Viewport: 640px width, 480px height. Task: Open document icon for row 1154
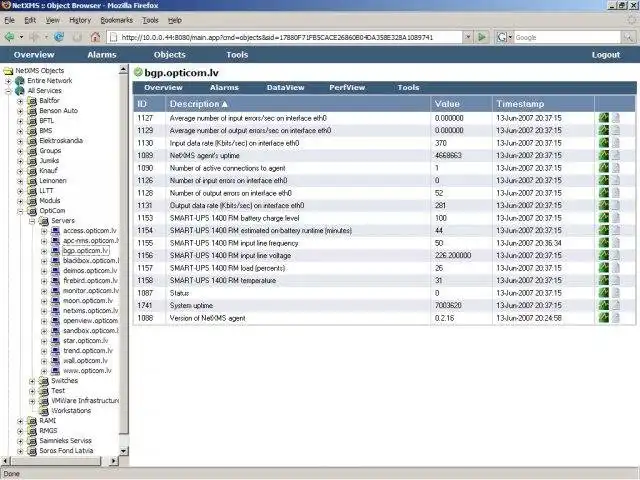(x=615, y=231)
